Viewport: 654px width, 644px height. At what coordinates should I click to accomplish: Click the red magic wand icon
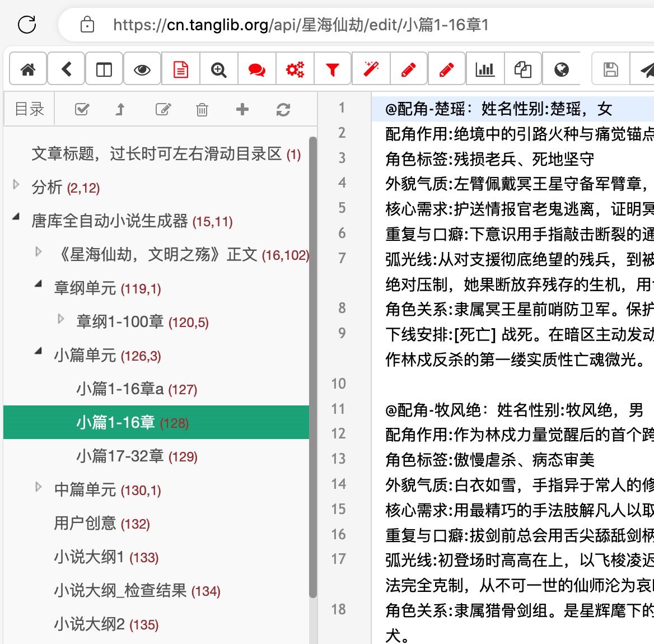tap(371, 69)
